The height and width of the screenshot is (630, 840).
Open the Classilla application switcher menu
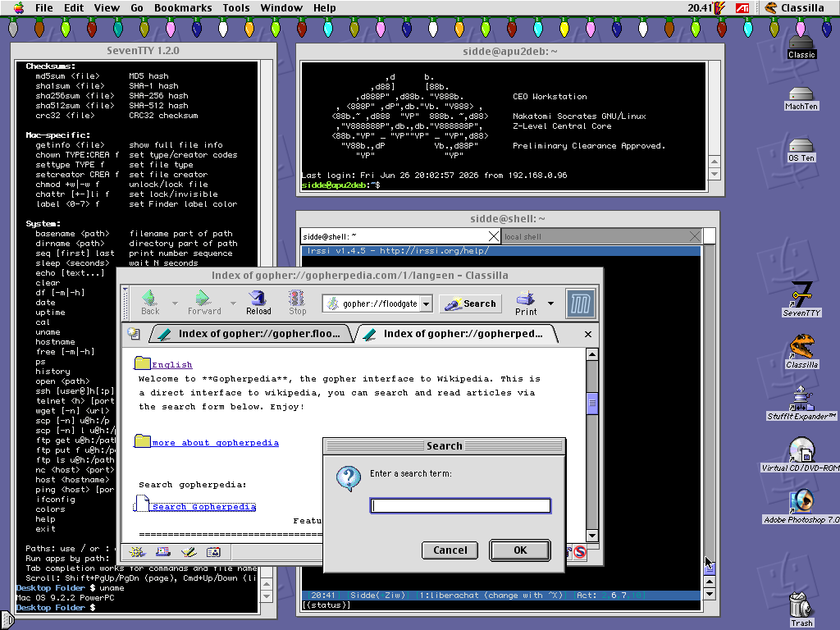point(794,7)
